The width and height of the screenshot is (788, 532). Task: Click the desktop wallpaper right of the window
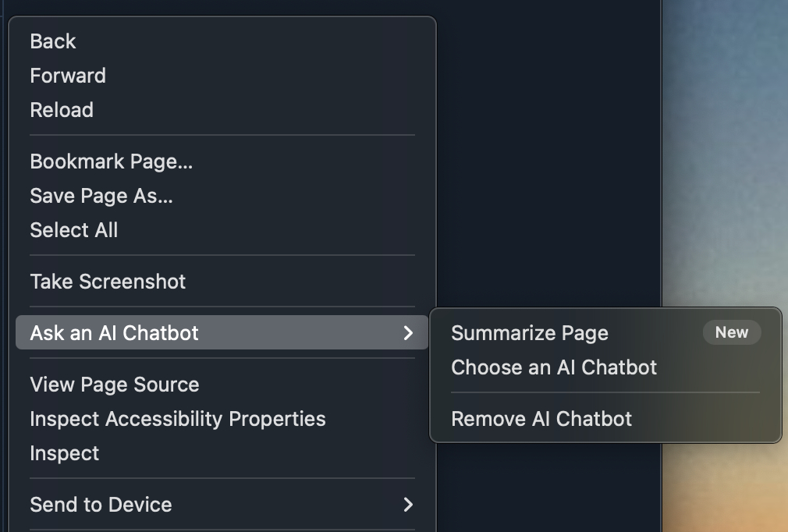pyautogui.click(x=726, y=156)
